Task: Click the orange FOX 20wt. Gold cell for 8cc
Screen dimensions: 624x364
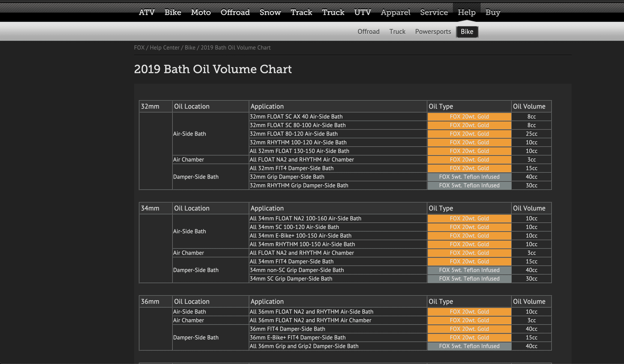Action: point(469,117)
